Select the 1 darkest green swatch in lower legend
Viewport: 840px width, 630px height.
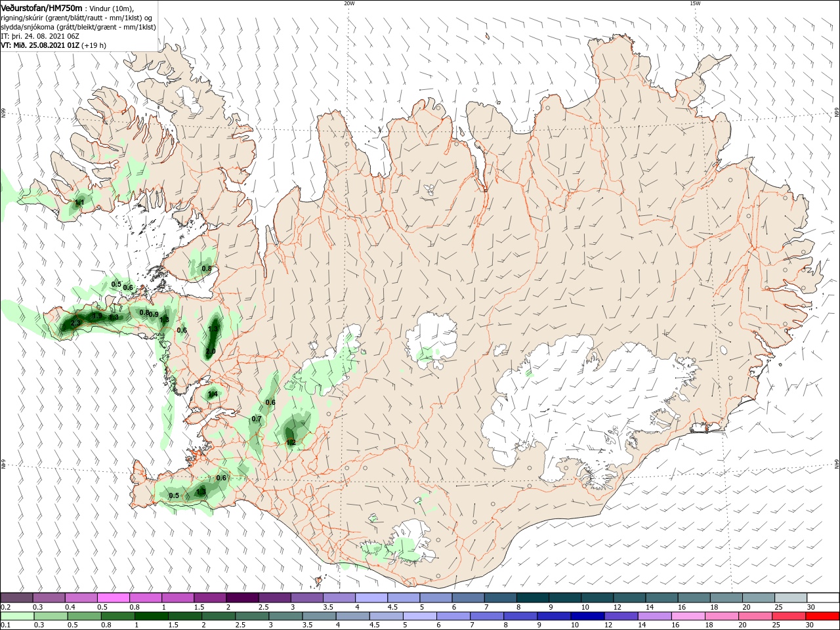coord(152,616)
